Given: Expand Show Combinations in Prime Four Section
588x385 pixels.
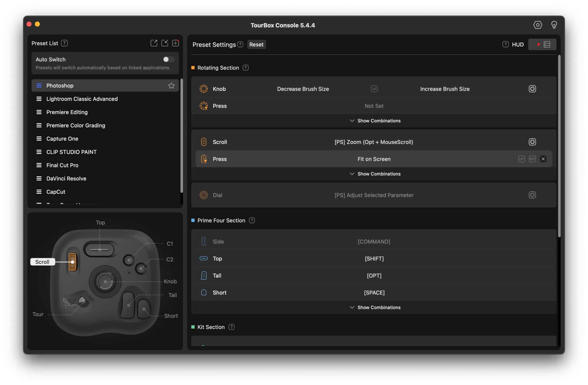Looking at the screenshot, I should tap(374, 307).
